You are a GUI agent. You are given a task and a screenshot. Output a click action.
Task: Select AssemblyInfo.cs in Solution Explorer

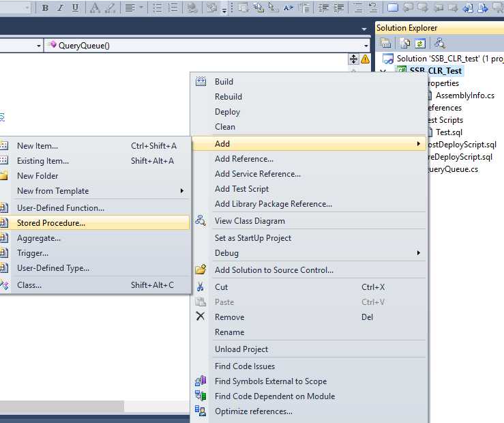click(x=465, y=96)
